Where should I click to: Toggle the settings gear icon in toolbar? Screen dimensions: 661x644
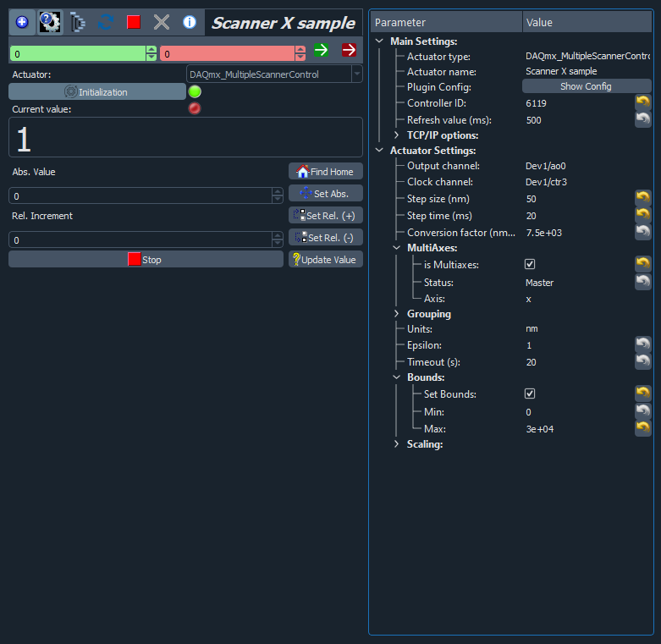[x=50, y=22]
